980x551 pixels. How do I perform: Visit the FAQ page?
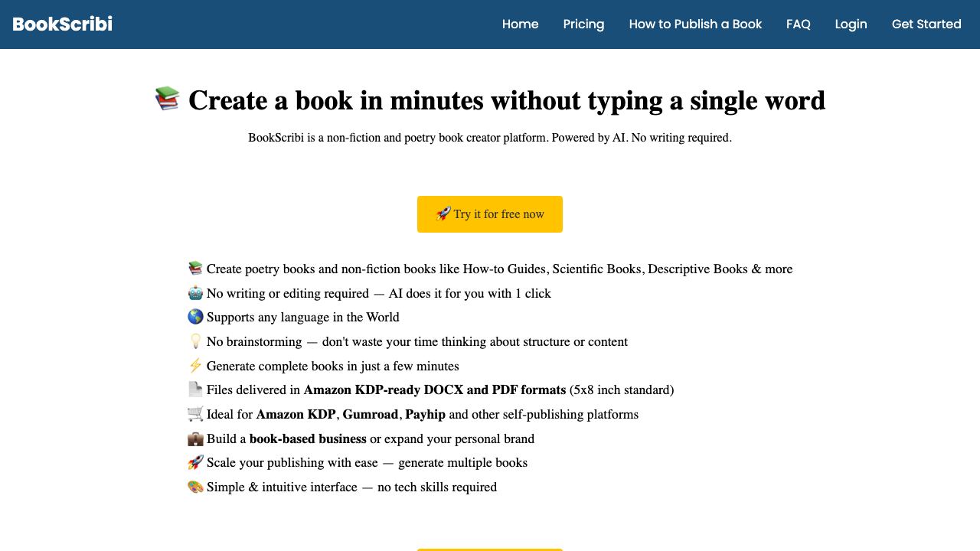[799, 24]
